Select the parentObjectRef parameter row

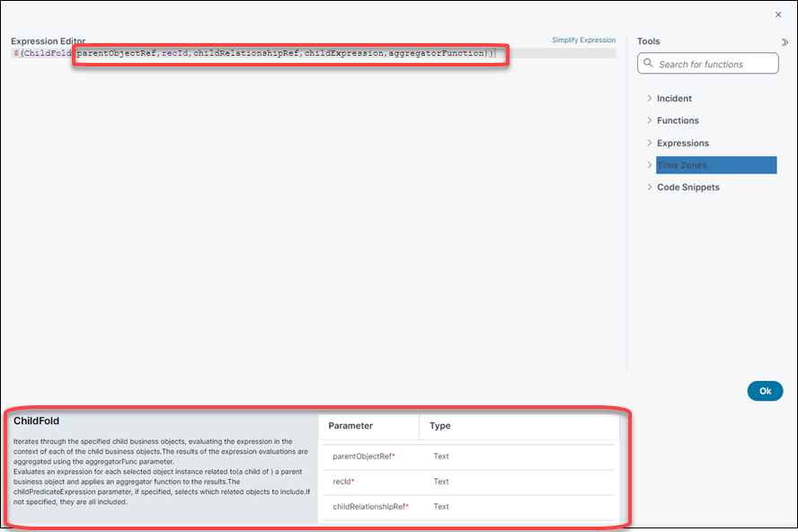coord(364,457)
